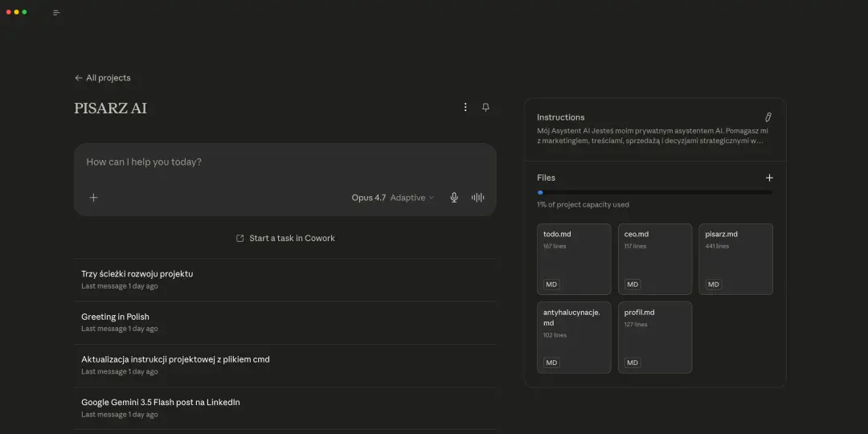Start dictation with the microphone icon
Screen dimensions: 868x434
[x=454, y=198]
